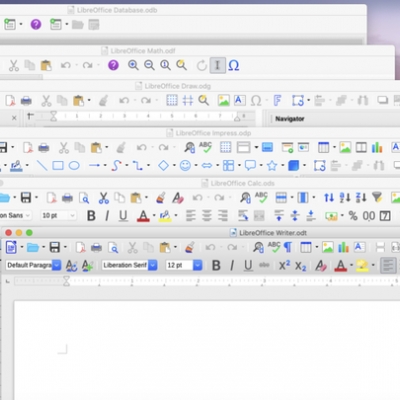Toggle Underline in the Calc window
The image size is (400, 400).
(123, 216)
